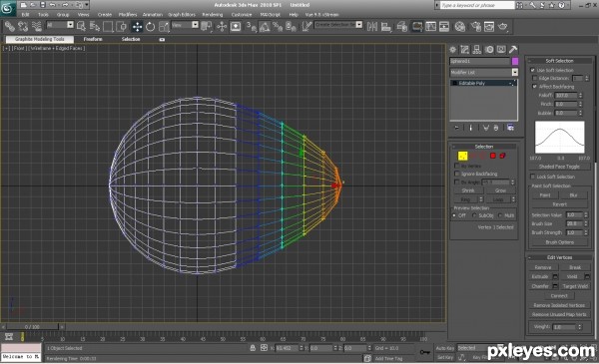Open the Modifiers menu
This screenshot has height=364, width=599.
click(128, 15)
